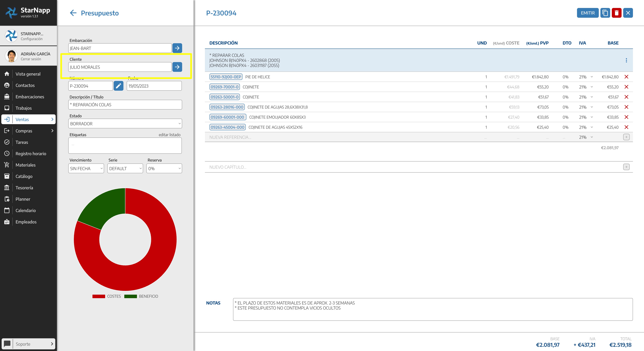The height and width of the screenshot is (351, 644).
Task: Expand the Reserva 0% dropdown
Action: 164,168
